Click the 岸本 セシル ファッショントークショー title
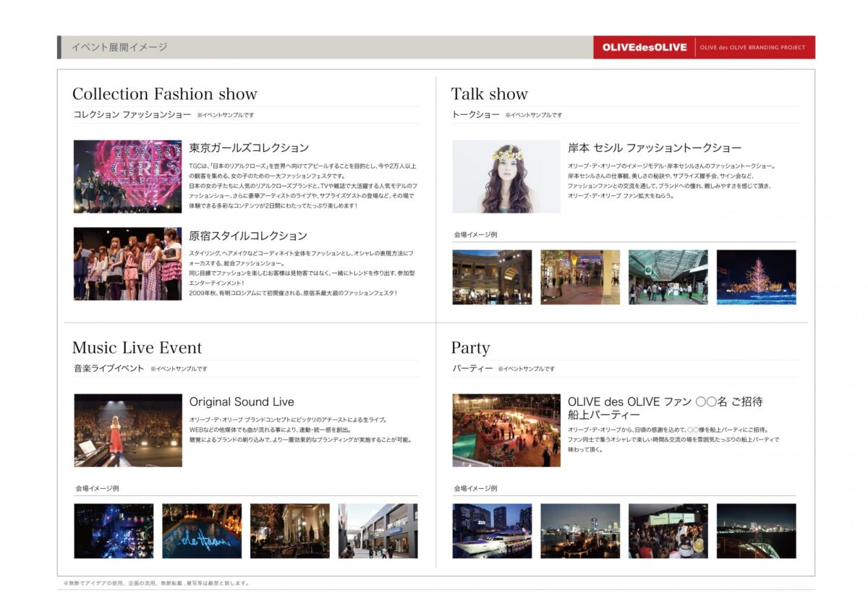Viewport: 868px width, 614px height. tap(655, 148)
